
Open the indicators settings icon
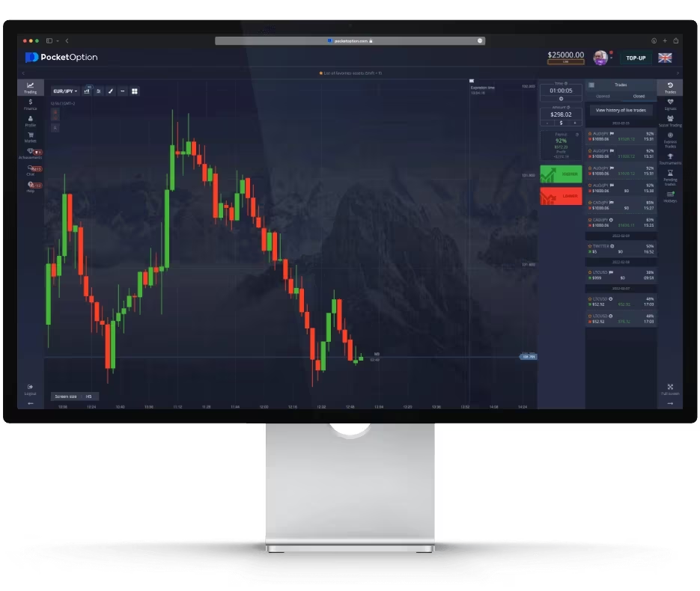(x=99, y=91)
